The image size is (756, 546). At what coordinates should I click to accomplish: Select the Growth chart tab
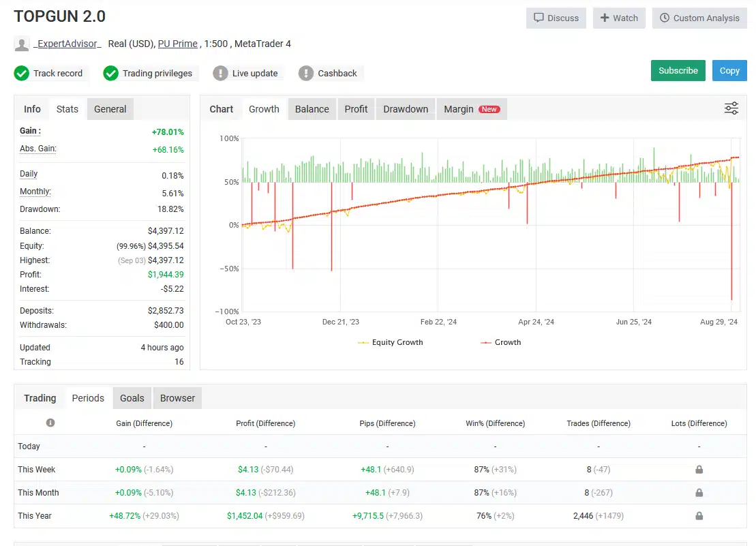(x=264, y=109)
